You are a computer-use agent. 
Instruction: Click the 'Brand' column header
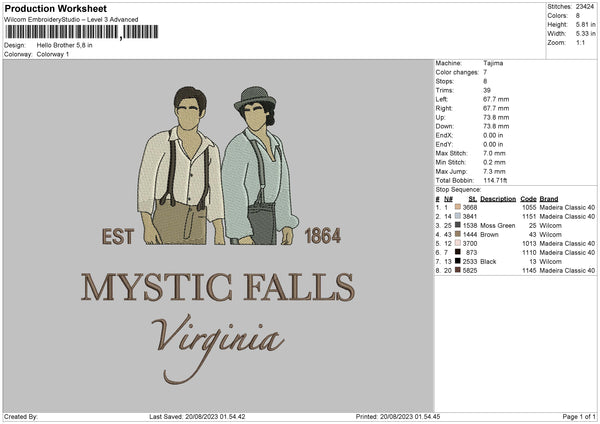549,199
